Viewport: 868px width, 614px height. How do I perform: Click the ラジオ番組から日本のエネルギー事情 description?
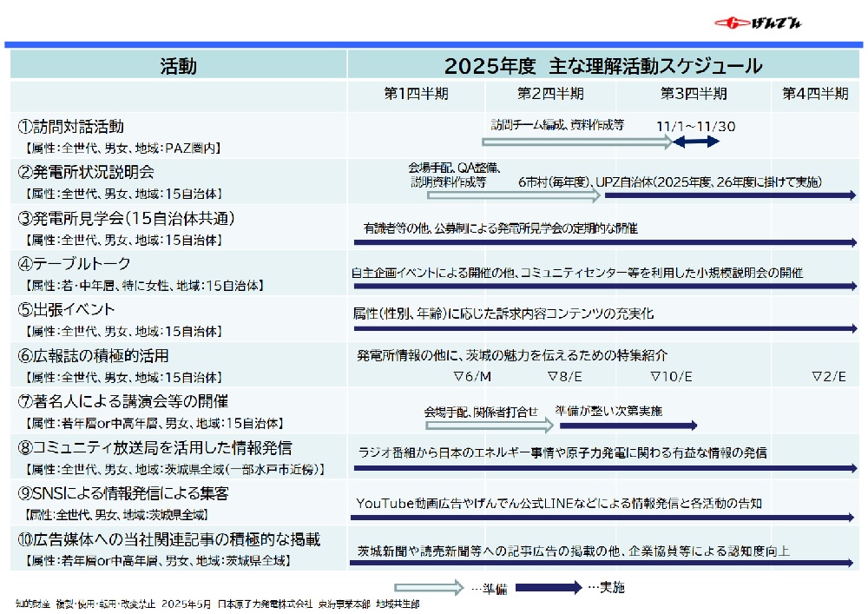pos(562,452)
